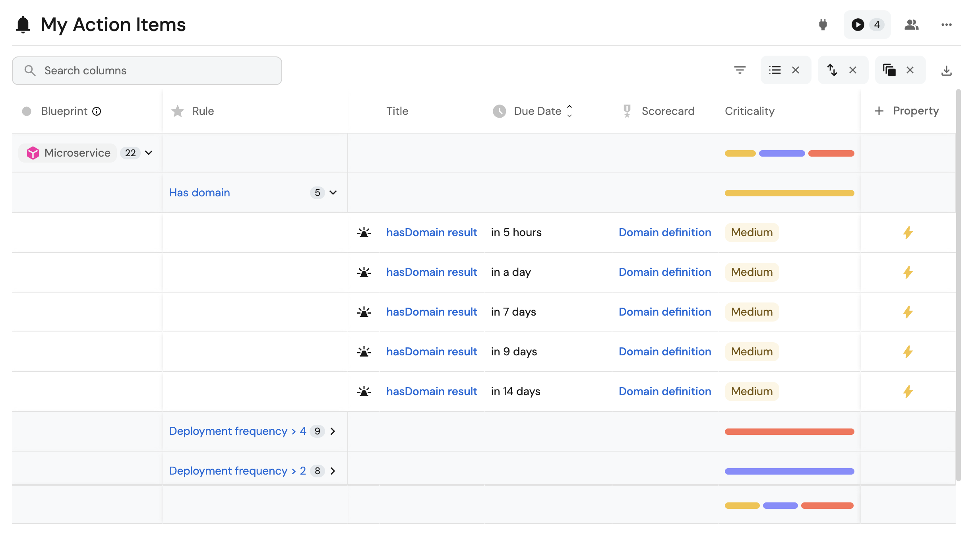The image size is (980, 535).
Task: Collapse the Has domain rule group
Action: (x=333, y=193)
